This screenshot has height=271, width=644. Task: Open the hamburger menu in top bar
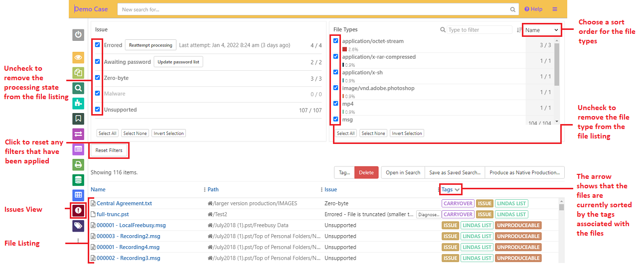pos(555,9)
